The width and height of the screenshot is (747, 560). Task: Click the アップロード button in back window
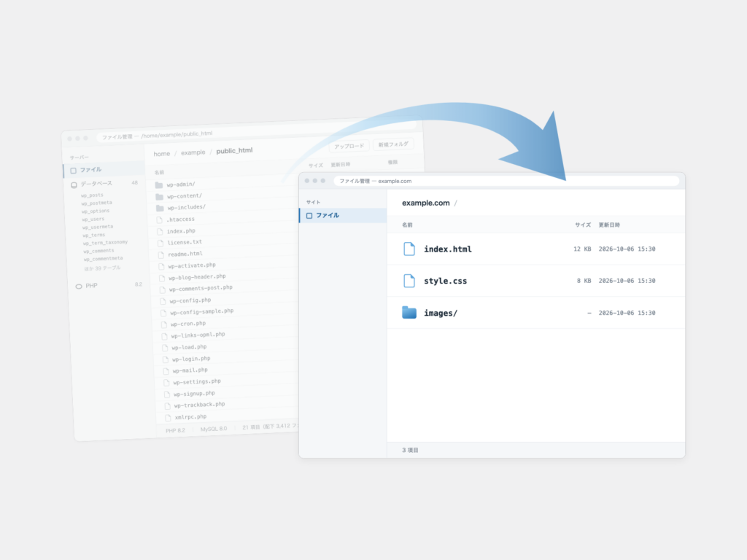(349, 146)
